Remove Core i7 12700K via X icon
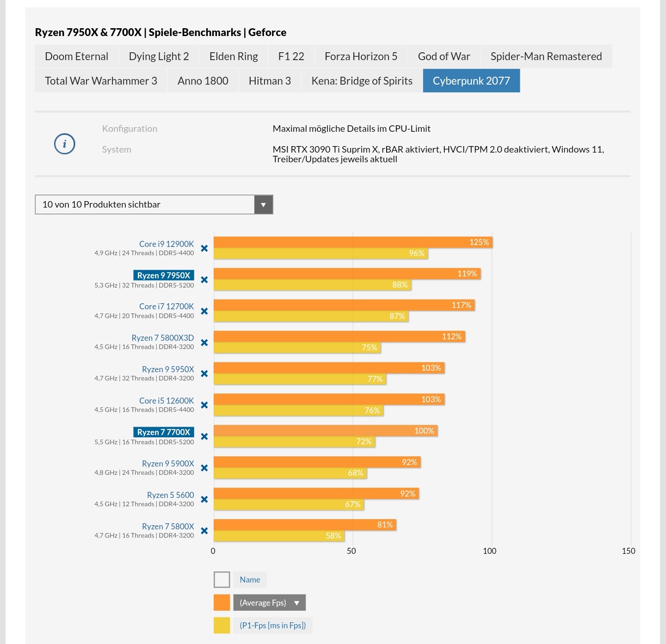 pos(204,311)
